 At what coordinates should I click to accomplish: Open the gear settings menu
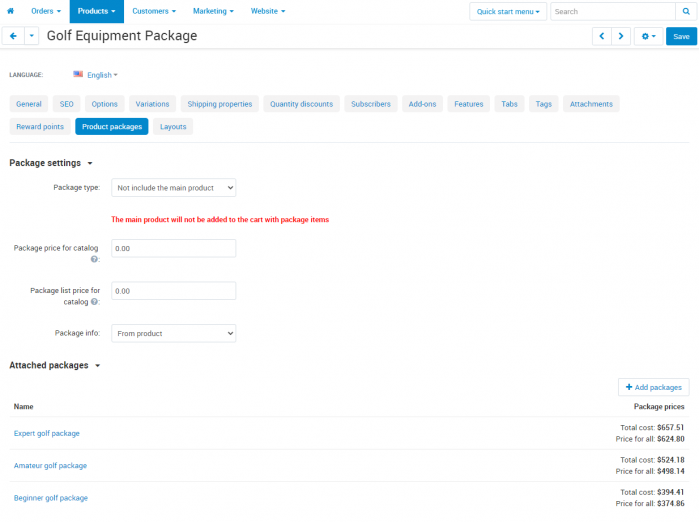(x=649, y=36)
